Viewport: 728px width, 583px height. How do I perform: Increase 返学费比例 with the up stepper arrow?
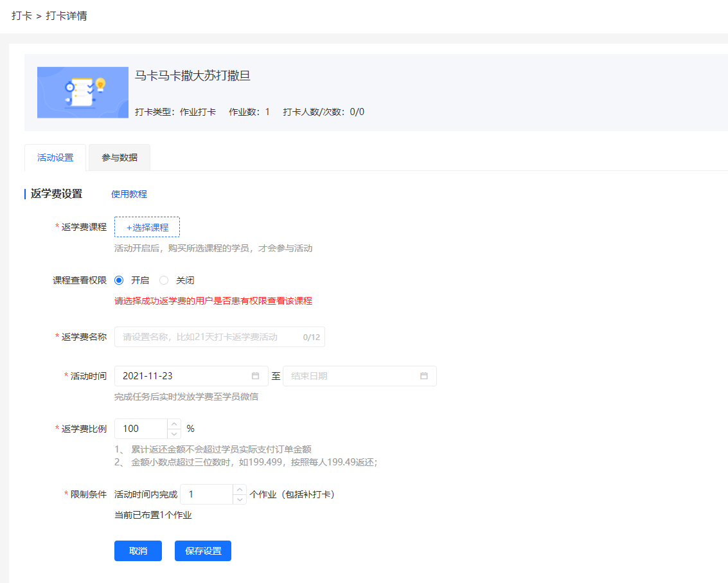point(173,424)
